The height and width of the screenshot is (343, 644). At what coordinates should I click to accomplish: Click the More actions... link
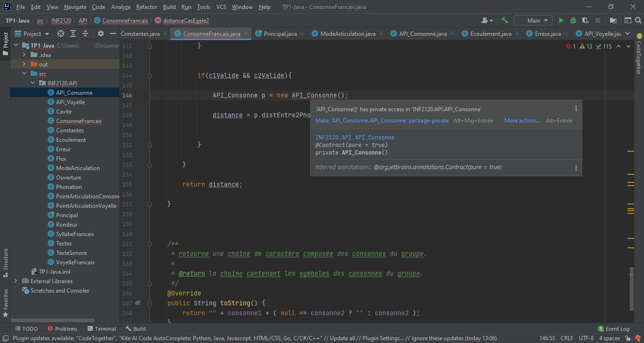(x=522, y=121)
